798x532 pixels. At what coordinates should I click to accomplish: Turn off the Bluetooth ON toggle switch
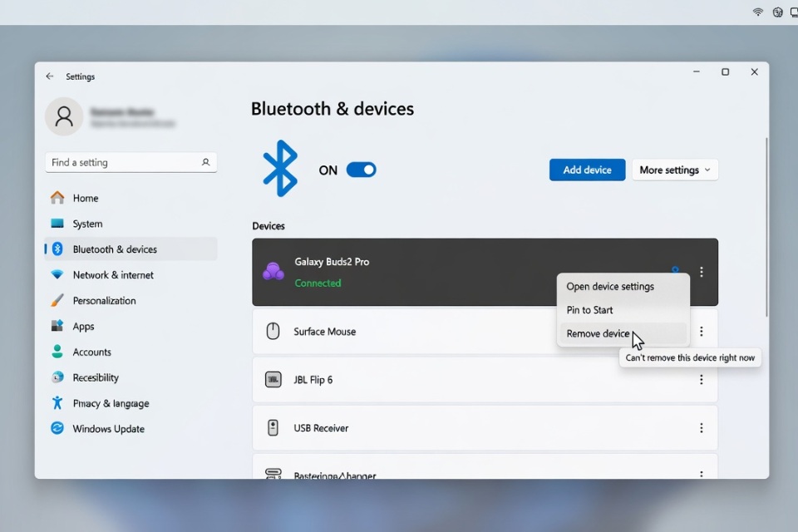[362, 170]
